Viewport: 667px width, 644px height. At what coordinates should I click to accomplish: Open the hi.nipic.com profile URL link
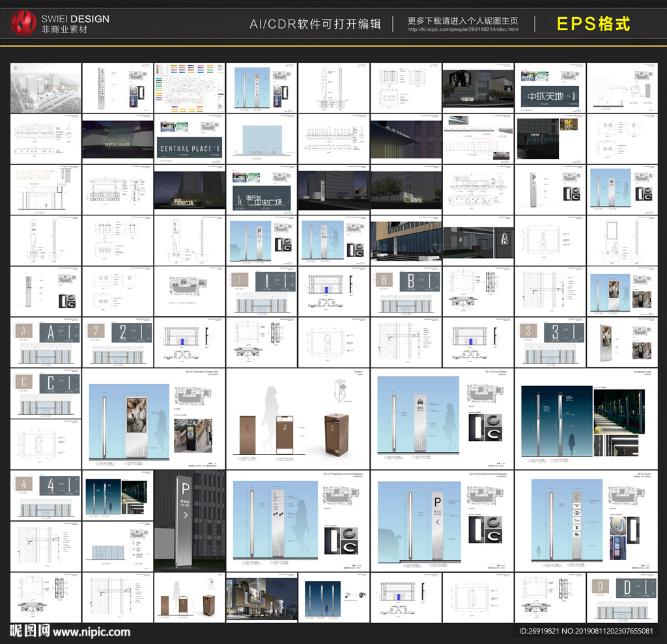tap(463, 30)
